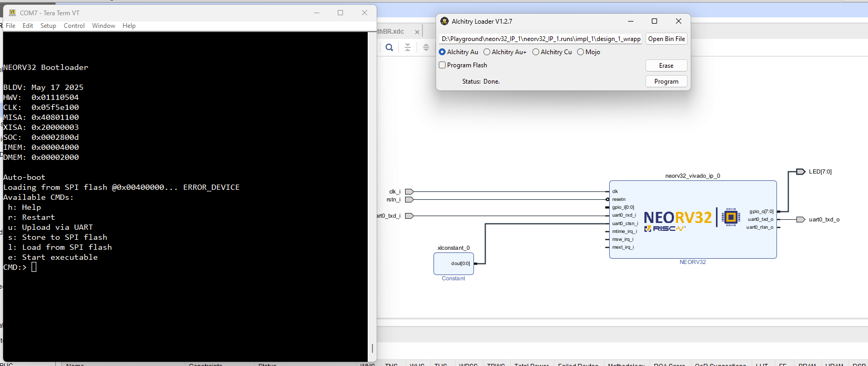Click the Tera Term vertical scrollbar
This screenshot has height=366, width=868.
click(372, 197)
